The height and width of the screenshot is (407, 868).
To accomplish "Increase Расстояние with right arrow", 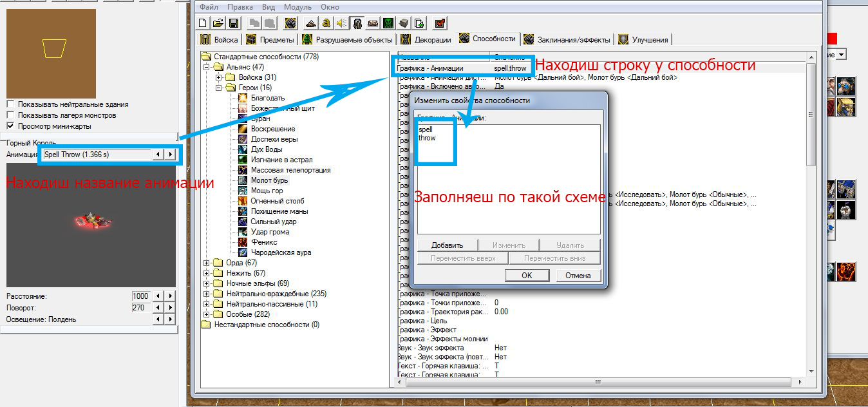I will point(170,296).
